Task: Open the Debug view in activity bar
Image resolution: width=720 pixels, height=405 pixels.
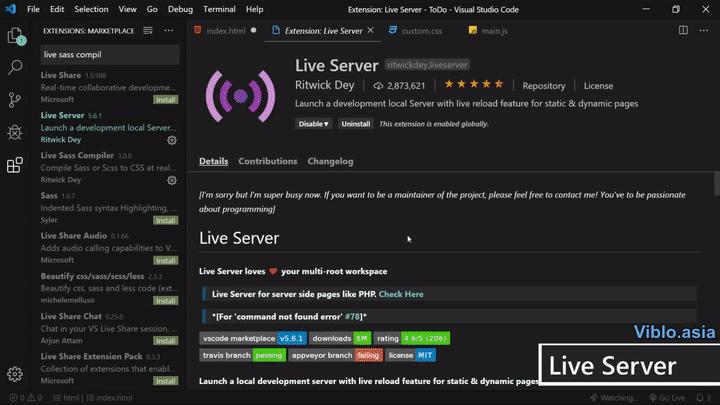Action: [15, 132]
